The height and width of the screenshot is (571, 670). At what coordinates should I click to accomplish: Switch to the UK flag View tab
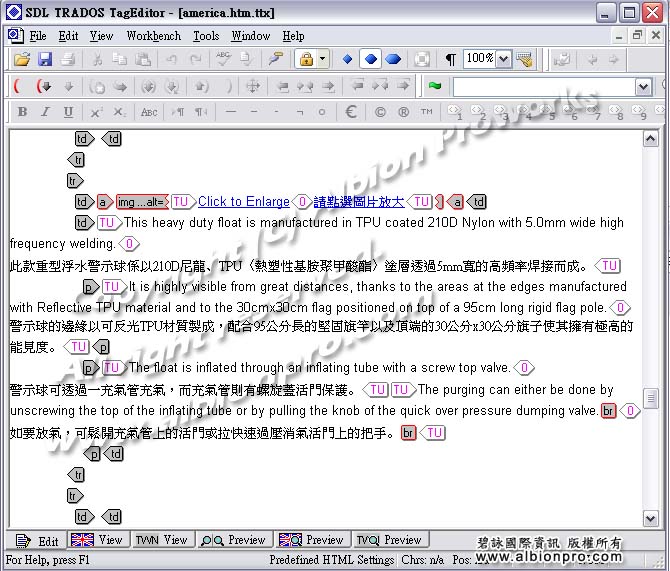(97, 540)
